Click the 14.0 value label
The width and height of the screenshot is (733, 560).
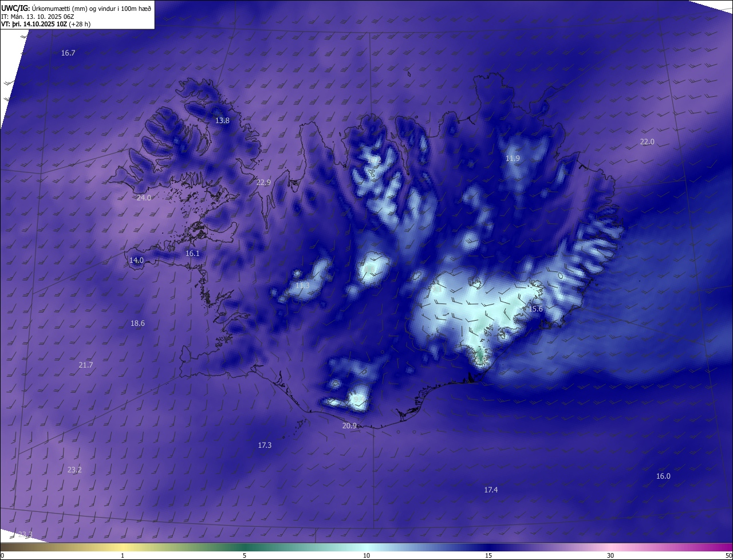pyautogui.click(x=136, y=261)
